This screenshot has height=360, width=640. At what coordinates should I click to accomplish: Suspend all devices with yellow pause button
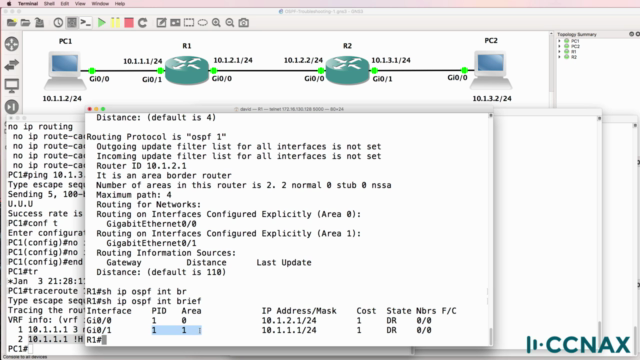(x=116, y=23)
